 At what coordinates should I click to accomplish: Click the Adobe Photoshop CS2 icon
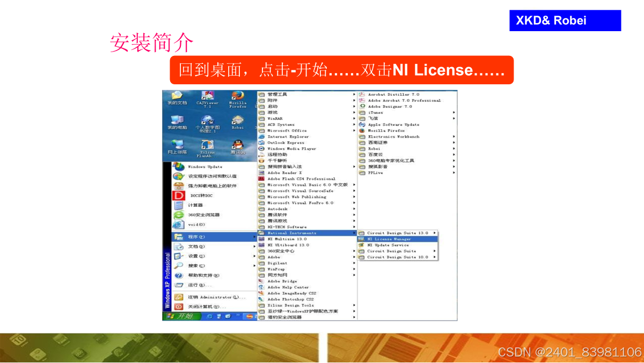point(262,299)
